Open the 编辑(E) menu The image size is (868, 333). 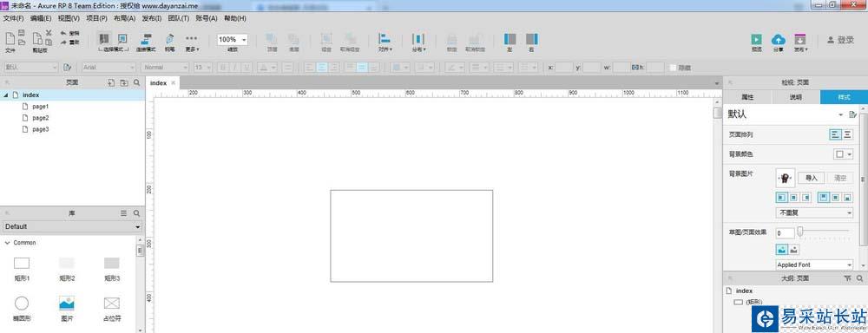(41, 18)
